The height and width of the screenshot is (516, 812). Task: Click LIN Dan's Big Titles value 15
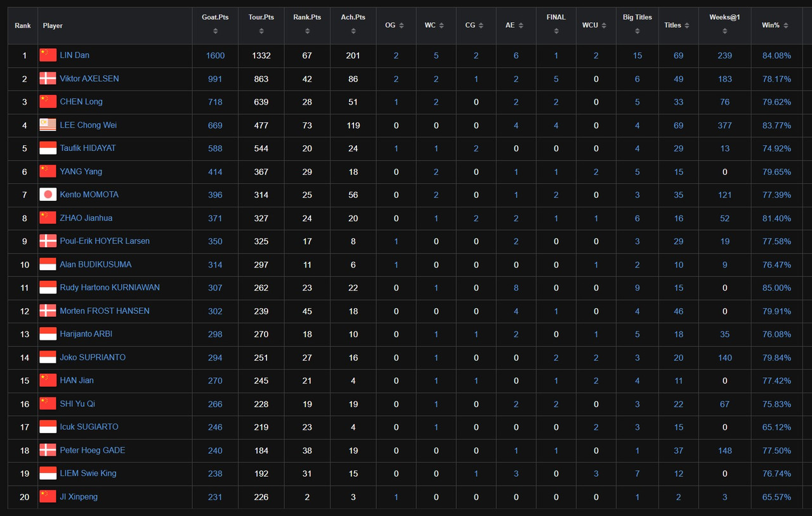(637, 56)
